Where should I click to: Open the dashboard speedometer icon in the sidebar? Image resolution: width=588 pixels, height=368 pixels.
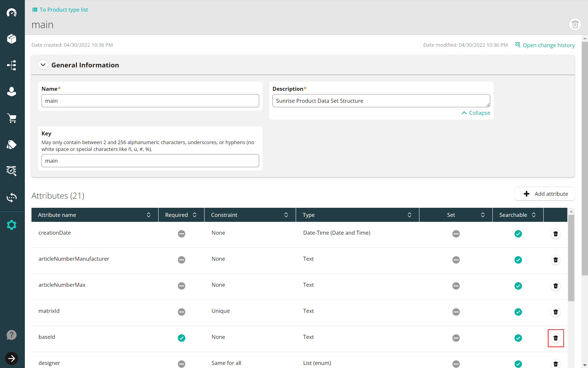(x=11, y=12)
